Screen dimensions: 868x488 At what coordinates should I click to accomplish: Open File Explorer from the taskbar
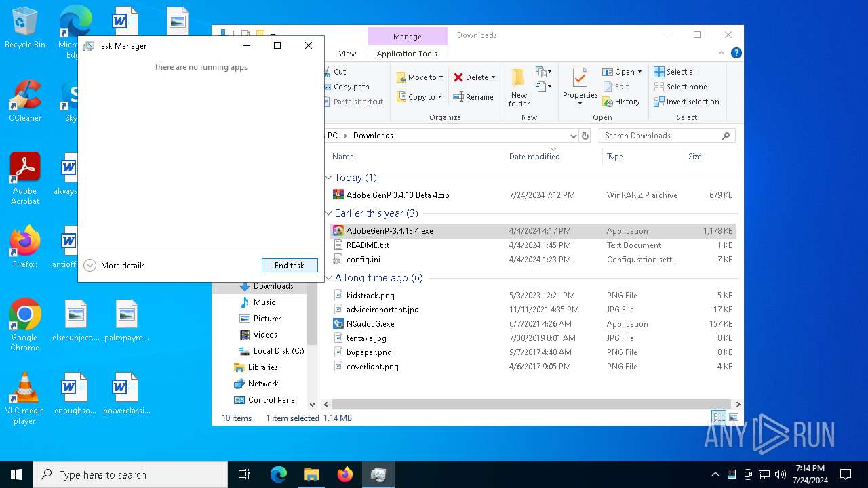click(x=312, y=474)
